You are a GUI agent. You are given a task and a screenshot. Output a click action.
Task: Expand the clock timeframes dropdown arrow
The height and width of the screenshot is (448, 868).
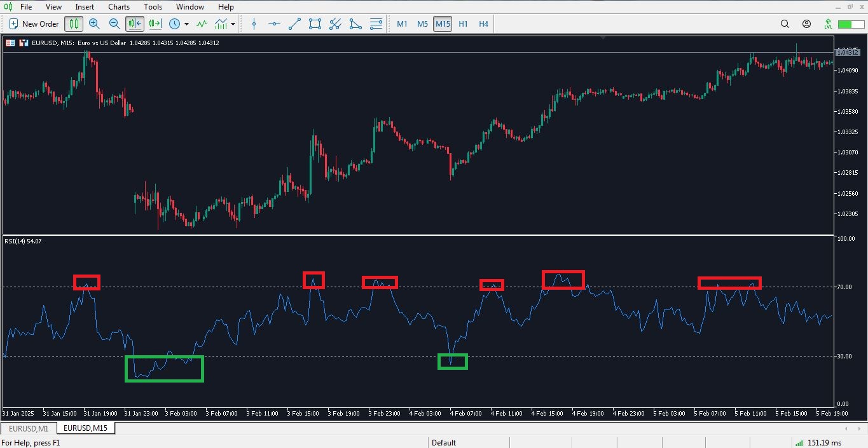coord(186,24)
